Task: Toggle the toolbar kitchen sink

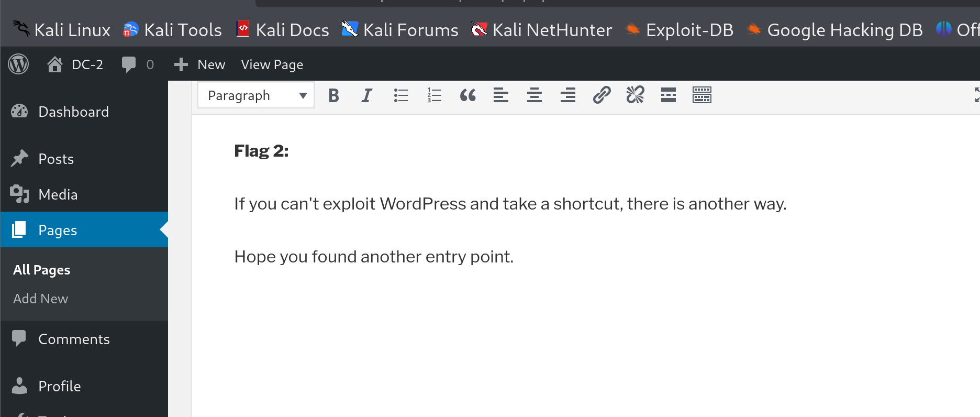Action: (x=702, y=95)
